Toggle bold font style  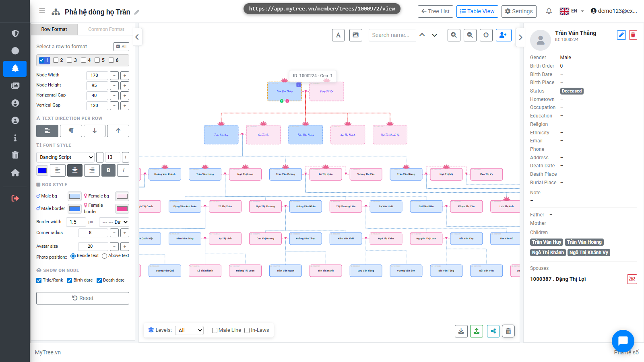tap(108, 171)
